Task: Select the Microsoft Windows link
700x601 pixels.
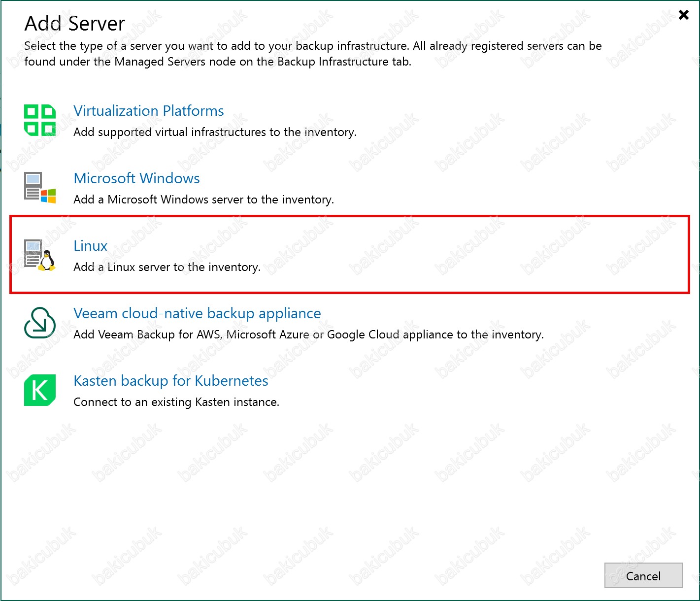Action: click(x=136, y=178)
